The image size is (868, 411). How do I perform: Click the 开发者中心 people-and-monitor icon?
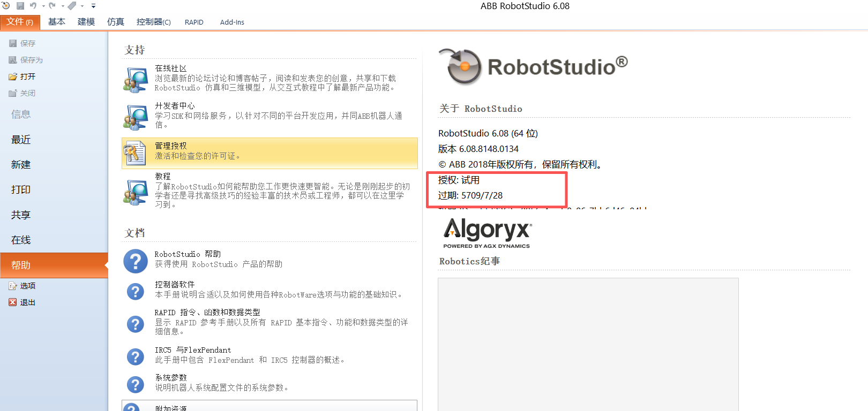pos(136,117)
